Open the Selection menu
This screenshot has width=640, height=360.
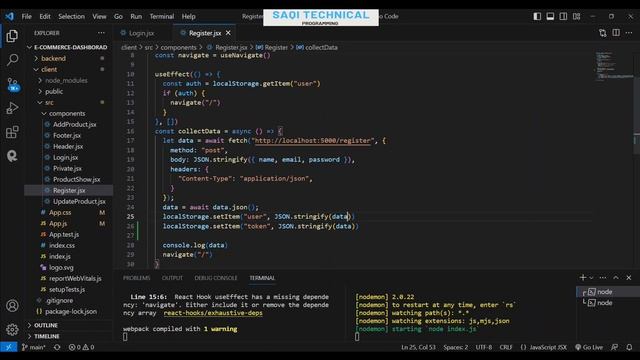tap(71, 16)
